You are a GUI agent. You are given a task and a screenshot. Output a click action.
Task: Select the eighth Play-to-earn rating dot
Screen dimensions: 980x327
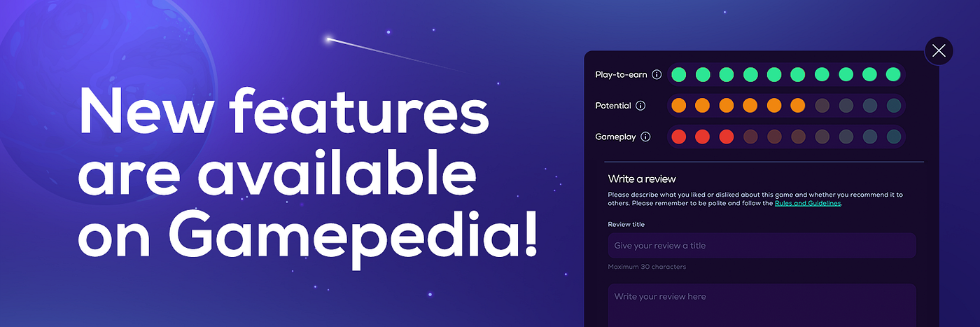(x=846, y=74)
